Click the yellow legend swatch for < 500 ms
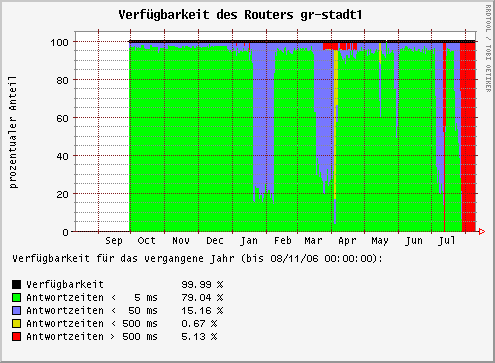This screenshot has height=363, width=495. [x=16, y=323]
